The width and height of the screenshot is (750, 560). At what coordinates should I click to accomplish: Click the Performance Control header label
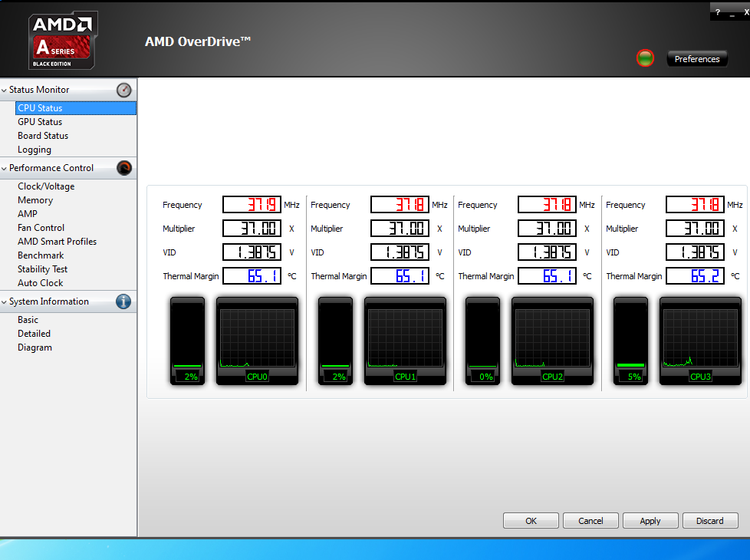click(x=51, y=168)
